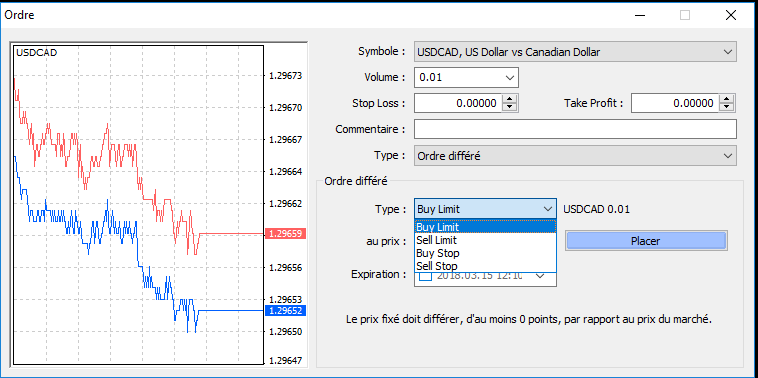This screenshot has width=758, height=378.
Task: Focus the Commentaire text field
Action: pos(575,129)
